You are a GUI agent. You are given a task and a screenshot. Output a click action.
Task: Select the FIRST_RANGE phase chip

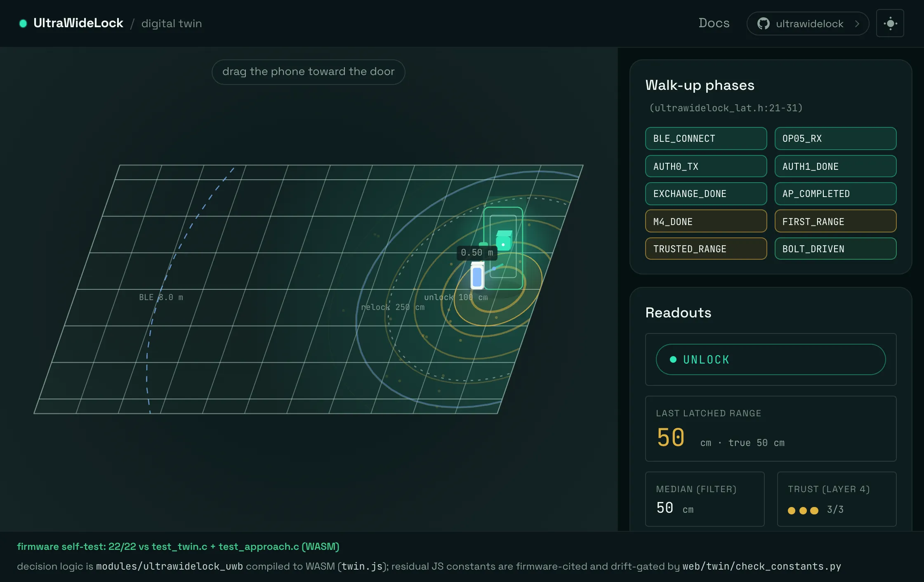coord(835,221)
